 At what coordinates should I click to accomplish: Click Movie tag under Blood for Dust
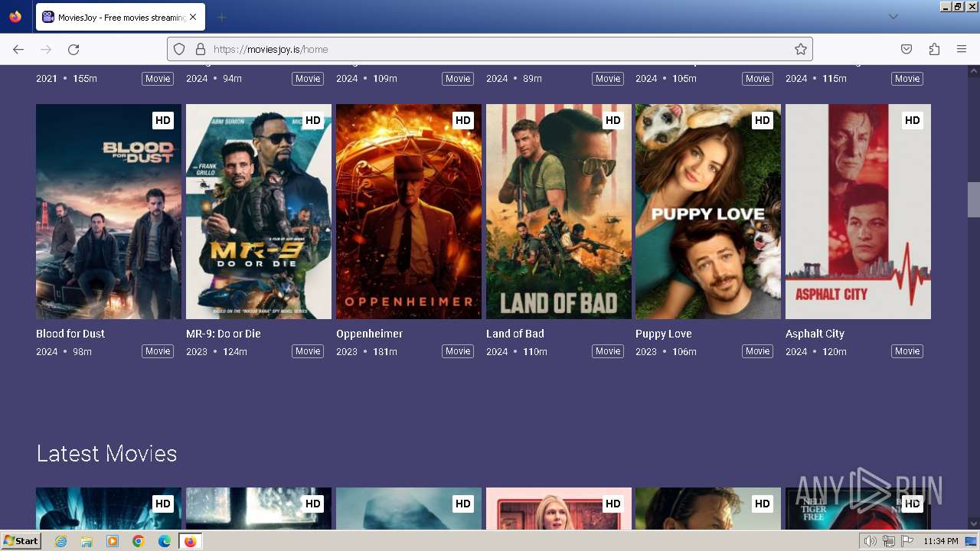click(x=158, y=351)
